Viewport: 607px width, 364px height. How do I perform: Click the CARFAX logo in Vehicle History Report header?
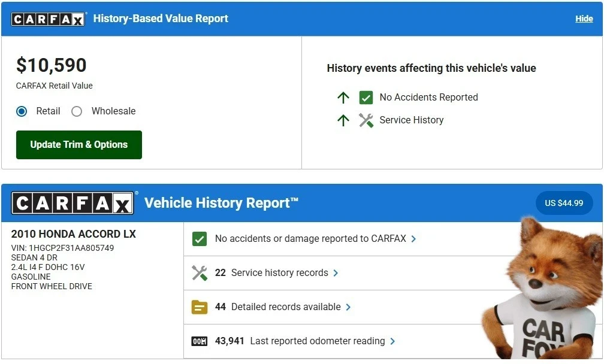(x=73, y=203)
